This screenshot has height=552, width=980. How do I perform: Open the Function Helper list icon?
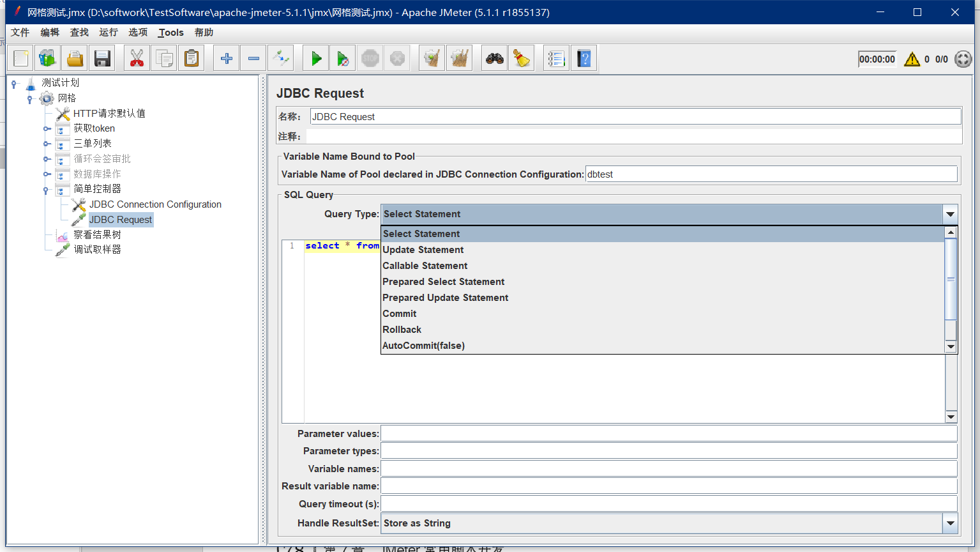(x=556, y=59)
